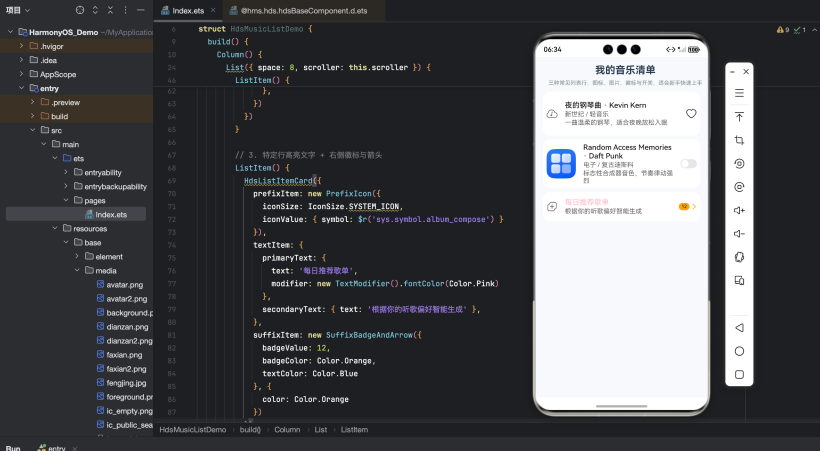Open the emulator toolbar hamburger menu
The width and height of the screenshot is (820, 451).
point(739,93)
